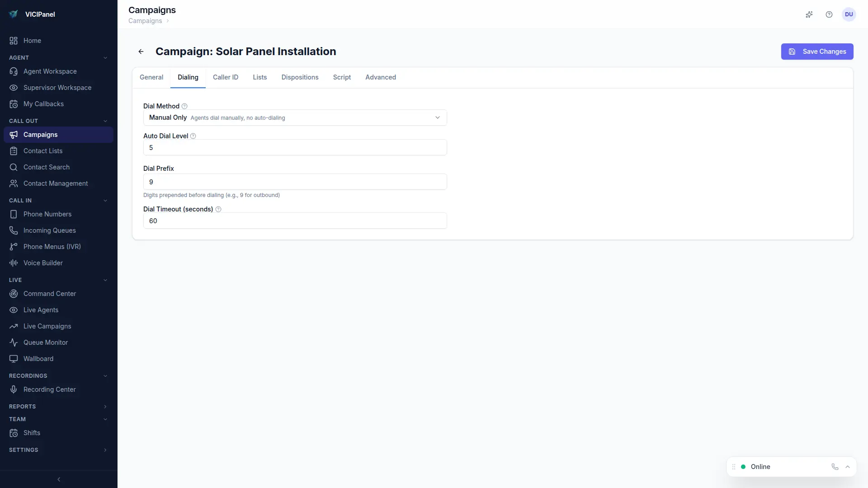Click into the Dial Prefix input field

tap(295, 182)
